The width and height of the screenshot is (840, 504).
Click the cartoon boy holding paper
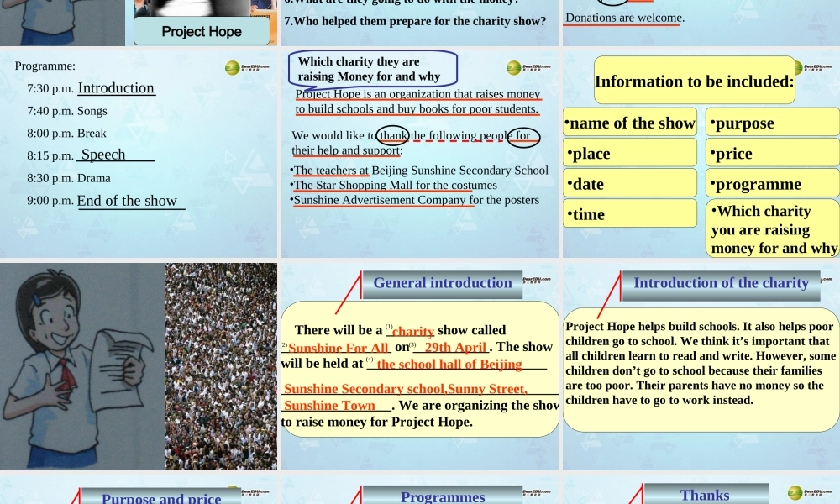coord(77,370)
